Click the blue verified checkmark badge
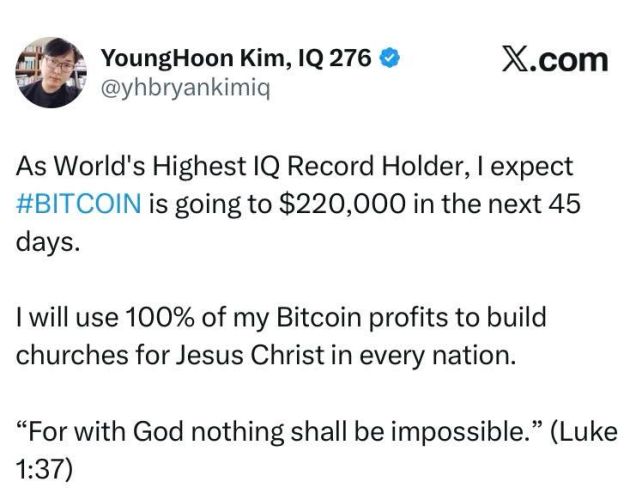642x500 pixels. coord(389,58)
